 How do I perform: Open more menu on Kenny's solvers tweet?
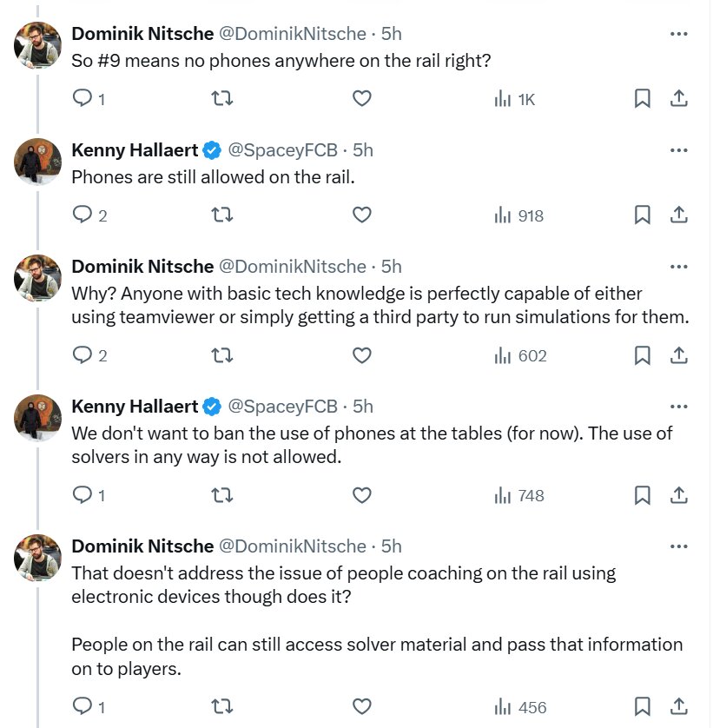(679, 406)
